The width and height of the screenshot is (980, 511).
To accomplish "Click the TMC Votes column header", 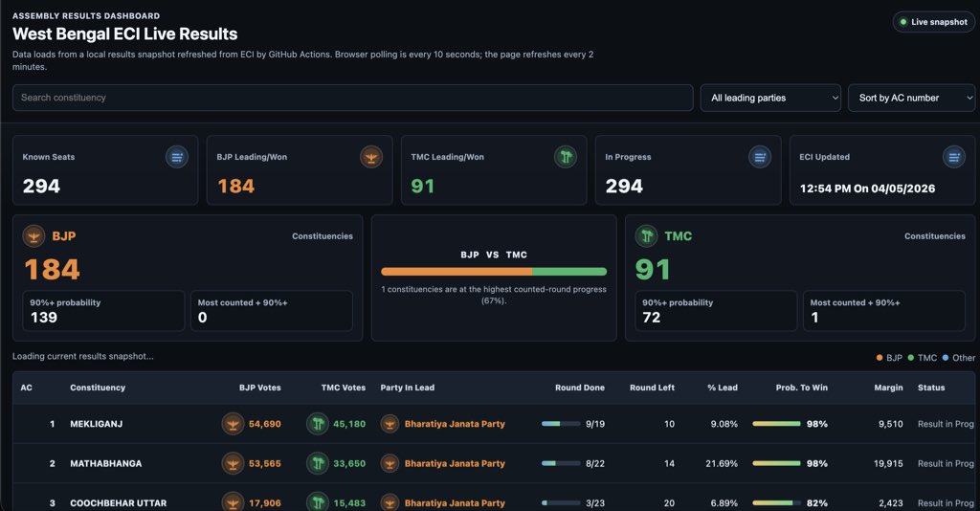I will click(x=344, y=388).
